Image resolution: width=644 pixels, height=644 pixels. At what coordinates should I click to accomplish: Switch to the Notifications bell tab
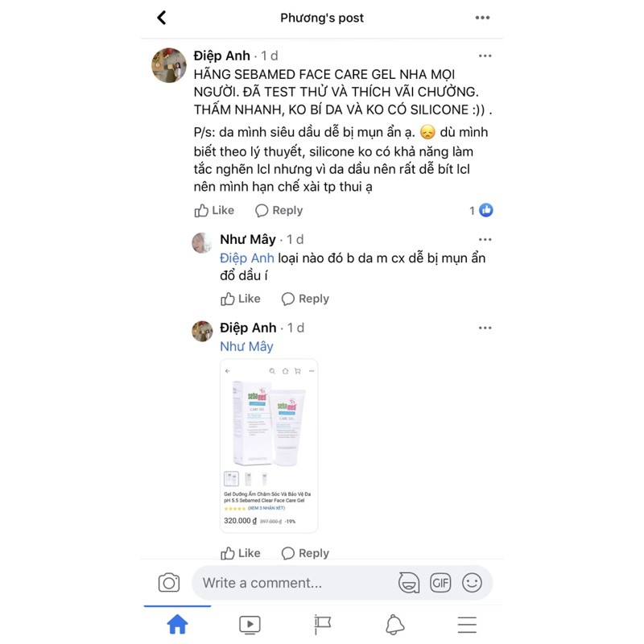click(x=394, y=625)
